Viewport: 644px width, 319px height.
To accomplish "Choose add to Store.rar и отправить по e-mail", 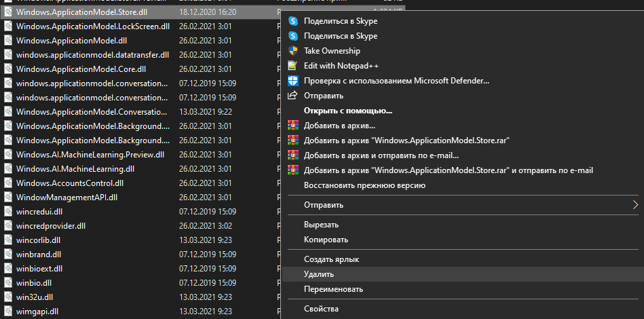I will pos(449,170).
